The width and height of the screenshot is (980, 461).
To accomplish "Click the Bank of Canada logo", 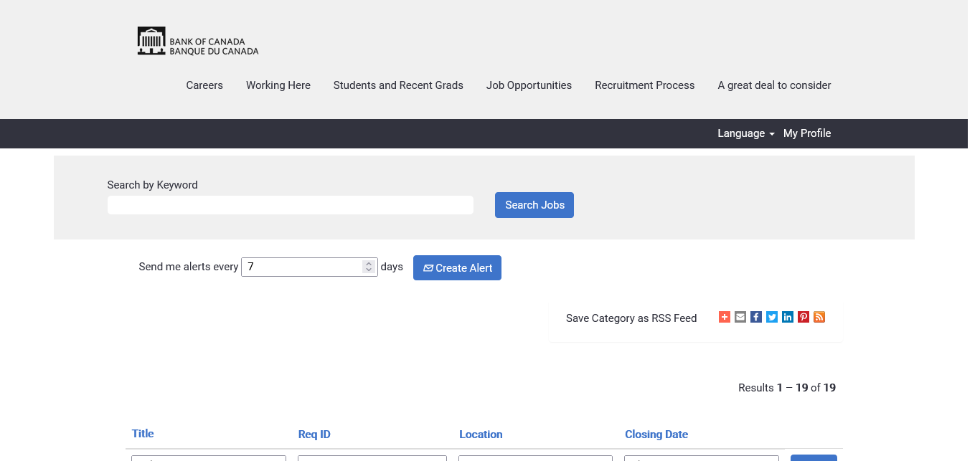I will [x=198, y=42].
